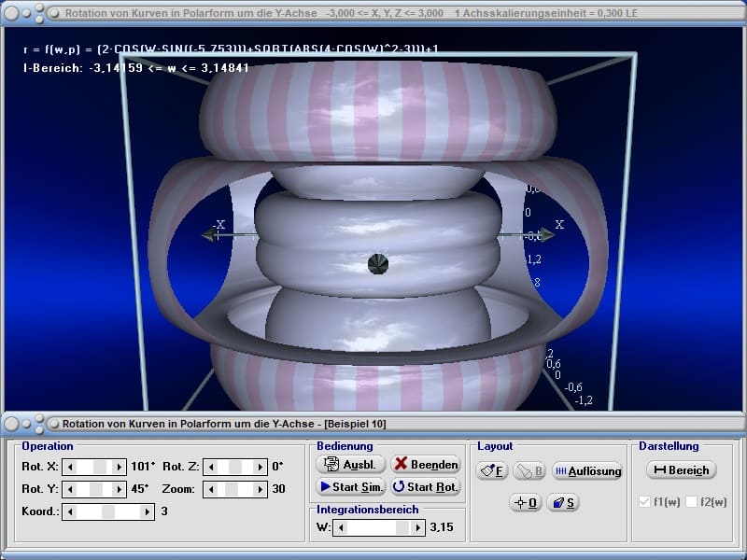Image resolution: width=747 pixels, height=560 pixels.
Task: Click the negative -X axis arrowhead
Action: 209,235
